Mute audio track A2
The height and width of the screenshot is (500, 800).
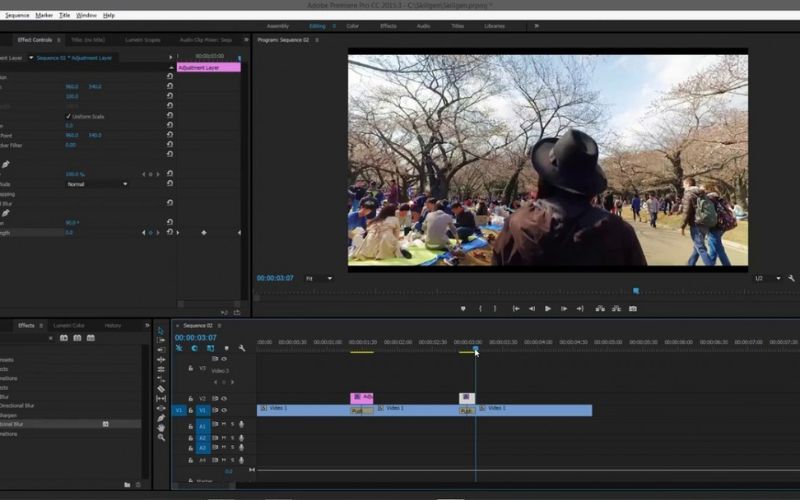click(x=223, y=438)
